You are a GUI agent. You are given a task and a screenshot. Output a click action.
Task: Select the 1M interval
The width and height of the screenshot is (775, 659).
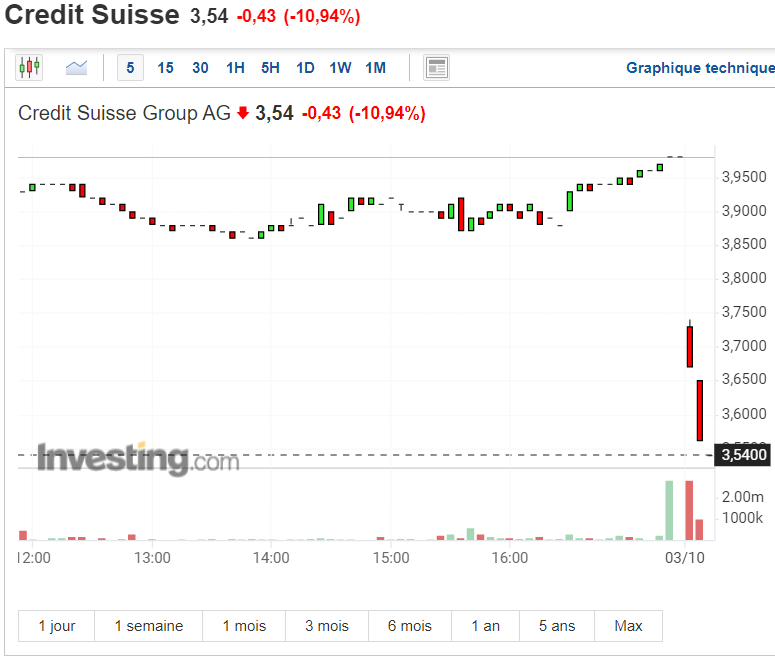point(375,67)
